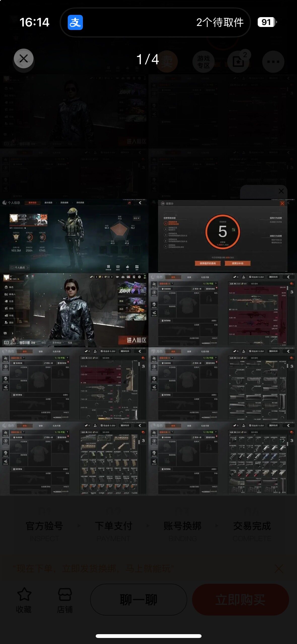Tap the 商城 store banner in lobby
297x644 pixels.
tap(132, 301)
